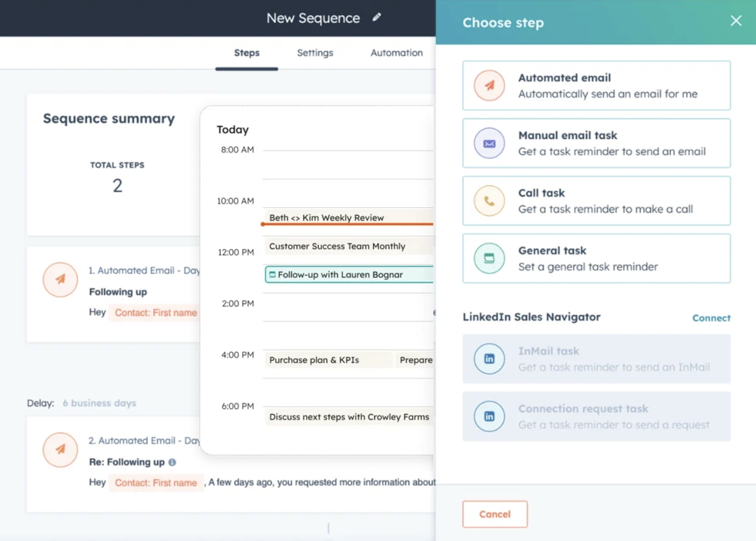This screenshot has height=541, width=756.
Task: Click the Call task phone icon
Action: (x=489, y=201)
